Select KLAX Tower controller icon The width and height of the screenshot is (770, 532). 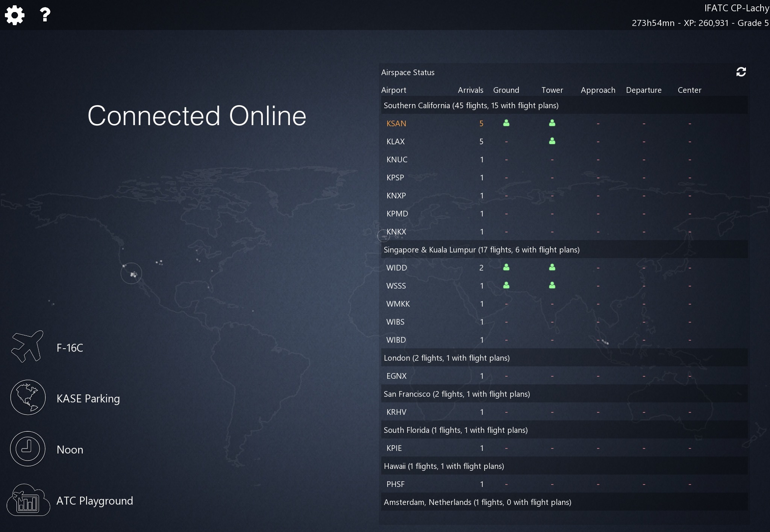pos(552,141)
